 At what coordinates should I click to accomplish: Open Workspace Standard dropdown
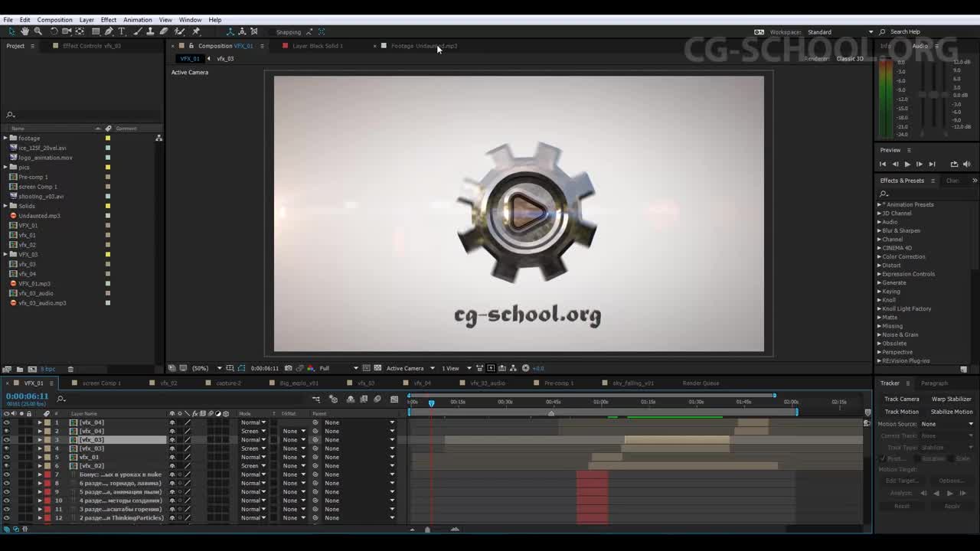point(840,32)
